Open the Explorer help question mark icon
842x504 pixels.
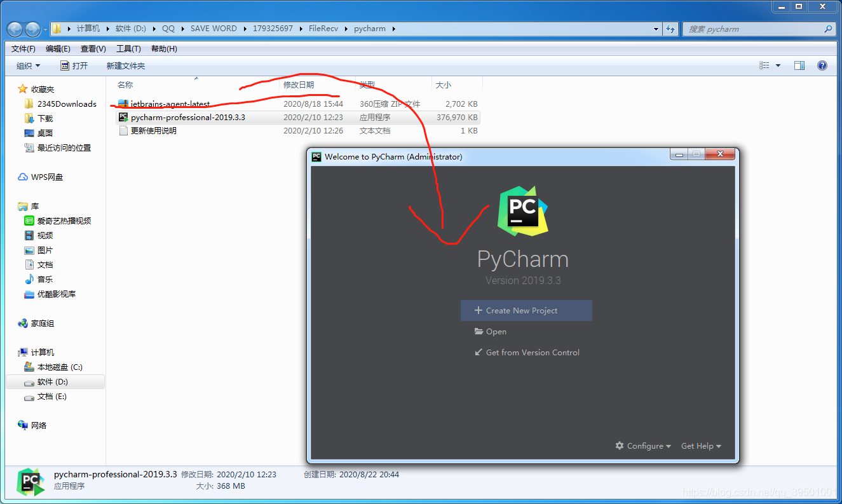822,65
